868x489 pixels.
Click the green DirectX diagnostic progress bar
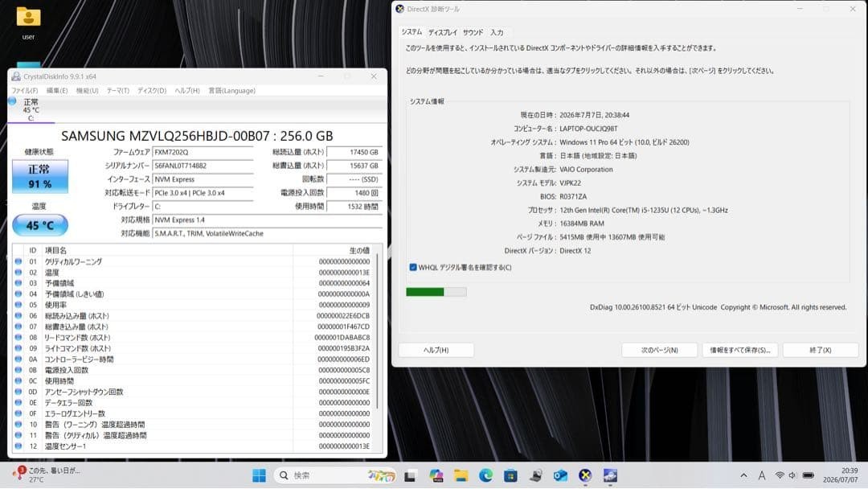tap(436, 292)
